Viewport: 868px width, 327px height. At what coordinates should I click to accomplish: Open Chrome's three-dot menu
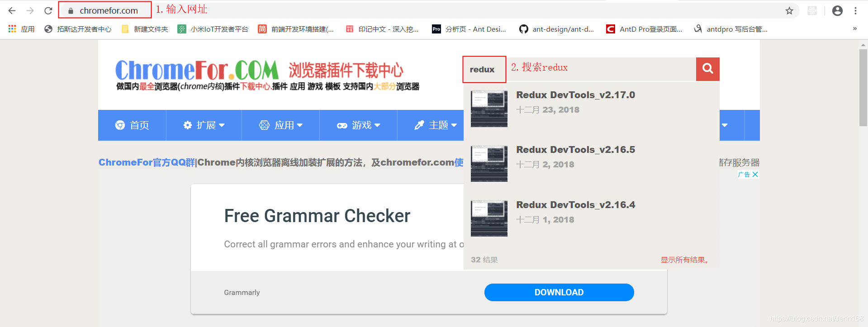(855, 10)
